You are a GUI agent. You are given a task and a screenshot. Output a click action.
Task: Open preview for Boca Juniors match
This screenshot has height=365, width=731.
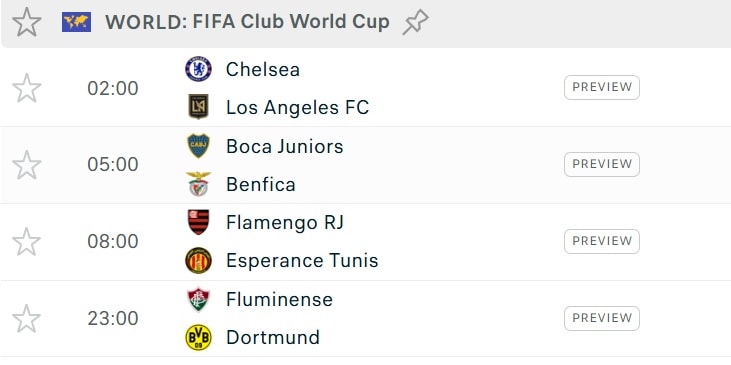pos(602,165)
